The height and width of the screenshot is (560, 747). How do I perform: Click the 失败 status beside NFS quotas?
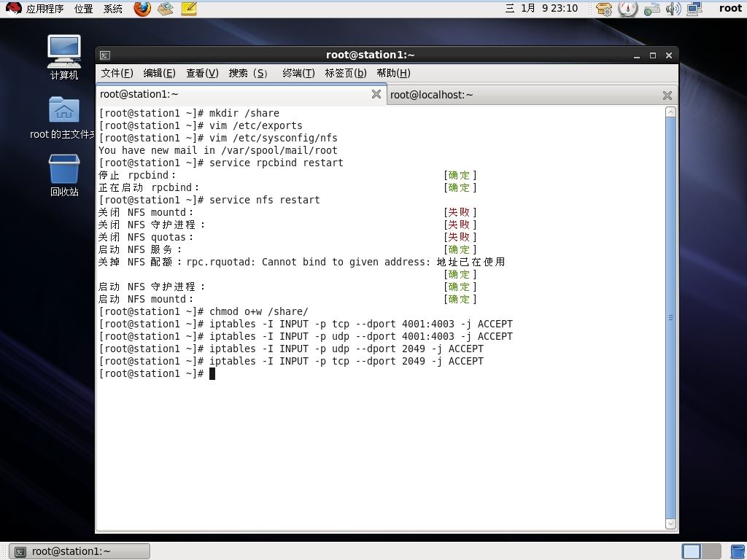[459, 237]
